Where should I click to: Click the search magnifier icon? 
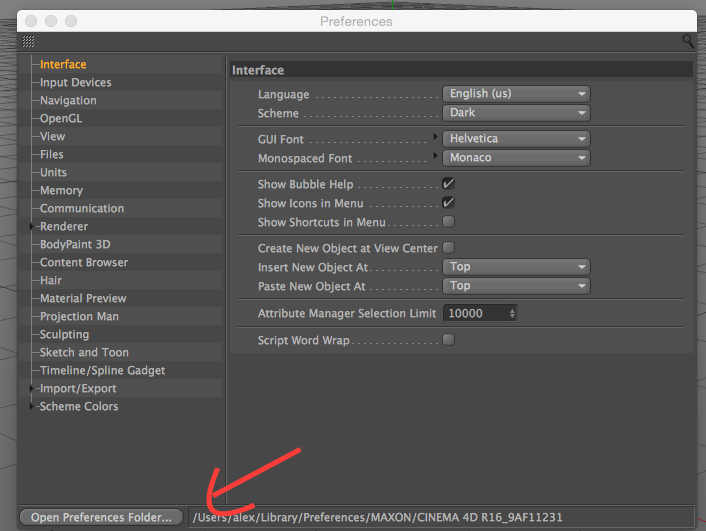coord(688,41)
